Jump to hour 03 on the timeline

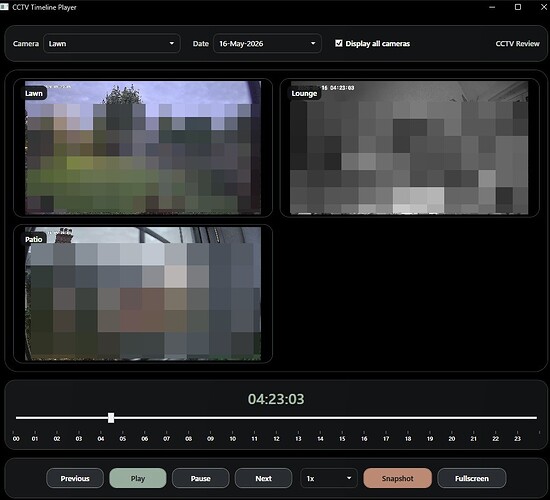tap(79, 438)
